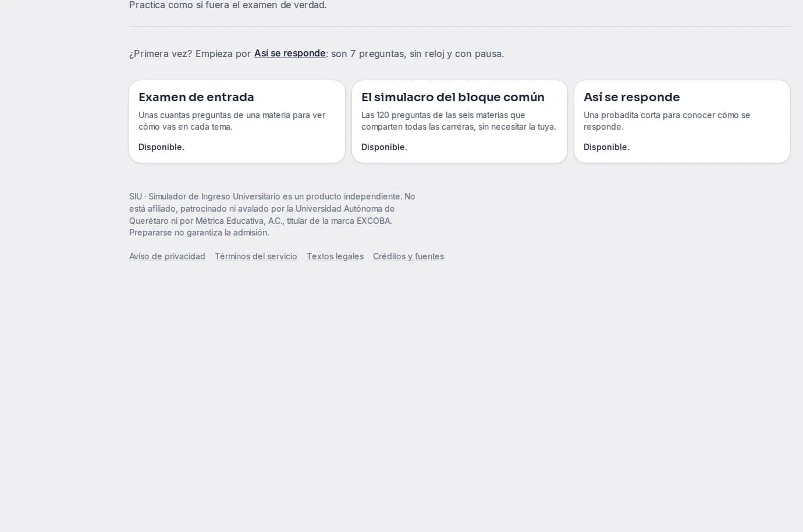803x532 pixels.
Task: Select the SIU independent product disclaimer paragraph
Action: [x=272, y=215]
